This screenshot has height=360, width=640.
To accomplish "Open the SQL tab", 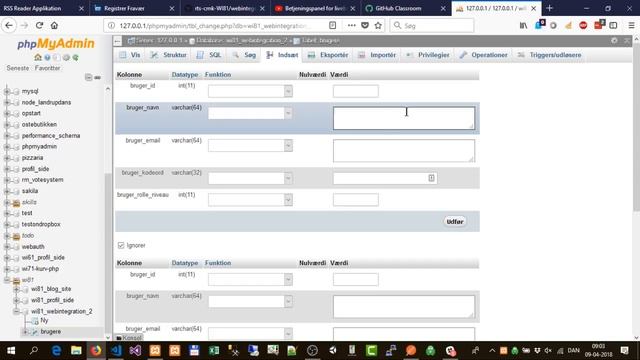I will click(209, 55).
